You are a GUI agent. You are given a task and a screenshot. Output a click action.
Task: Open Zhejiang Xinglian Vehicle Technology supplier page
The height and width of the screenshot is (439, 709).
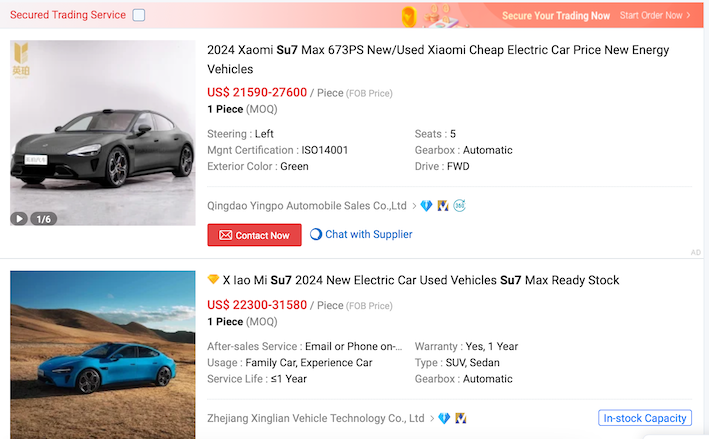tap(315, 418)
